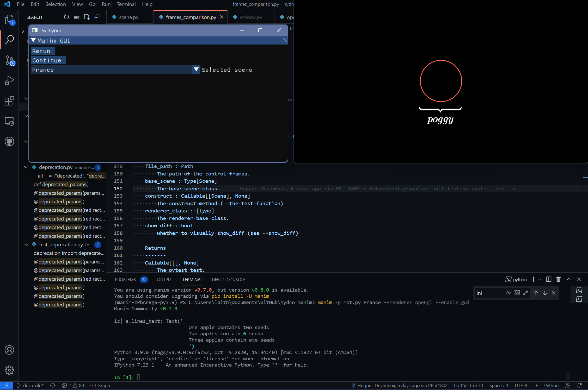The image size is (588, 390).
Task: Split the terminal panel
Action: 549,279
